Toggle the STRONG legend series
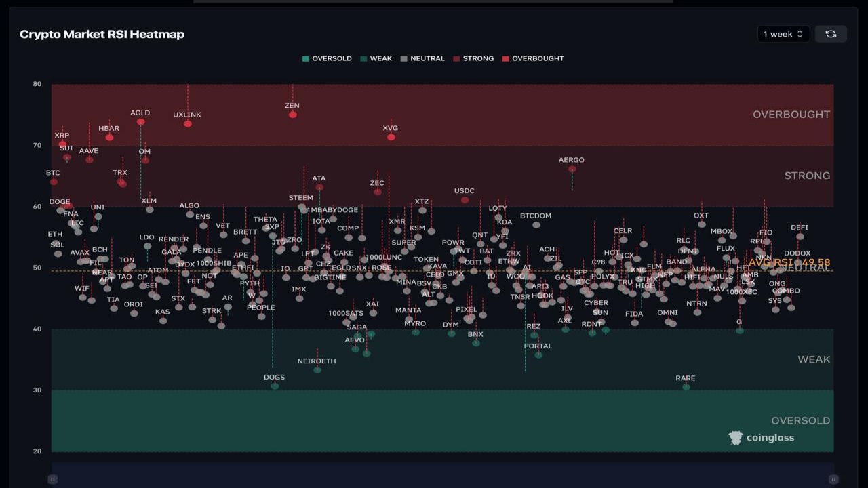The image size is (868, 488). [473, 58]
